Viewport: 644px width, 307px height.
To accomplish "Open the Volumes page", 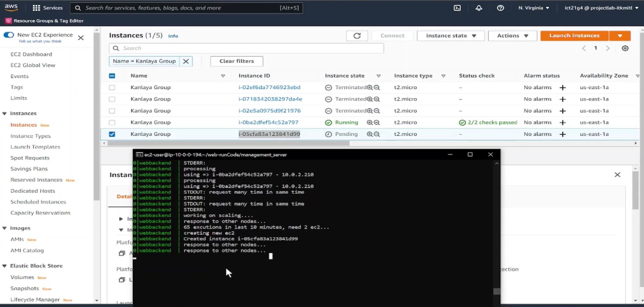I will (x=22, y=277).
